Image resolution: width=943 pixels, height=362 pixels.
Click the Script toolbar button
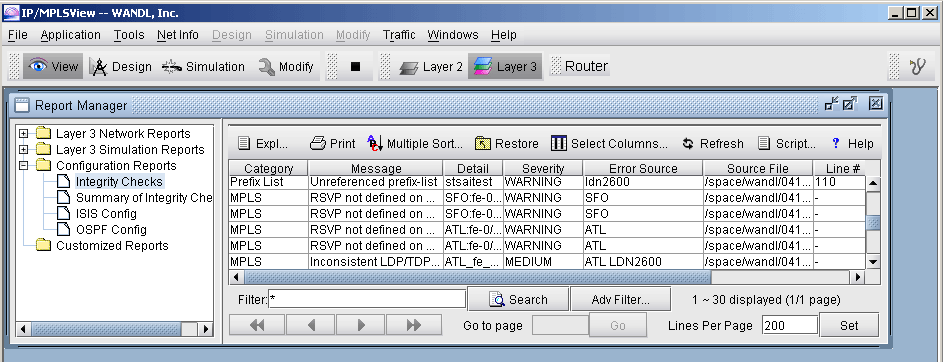click(x=786, y=144)
